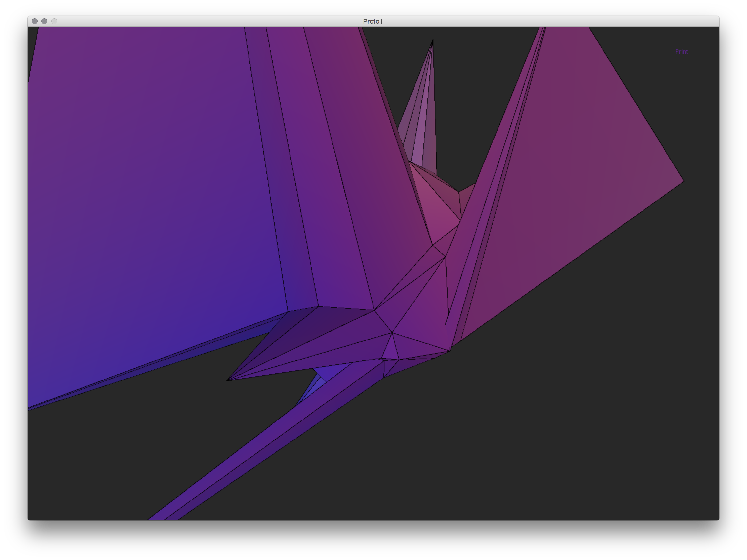The height and width of the screenshot is (560, 747).
Task: Minimize the Proto1 window
Action: tap(44, 21)
